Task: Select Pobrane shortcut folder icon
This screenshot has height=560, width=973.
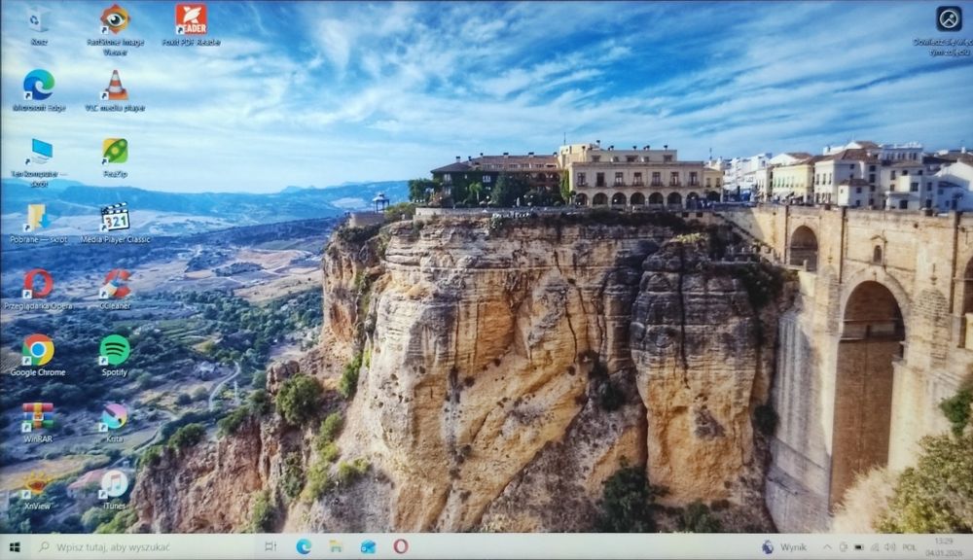Action: [x=39, y=224]
